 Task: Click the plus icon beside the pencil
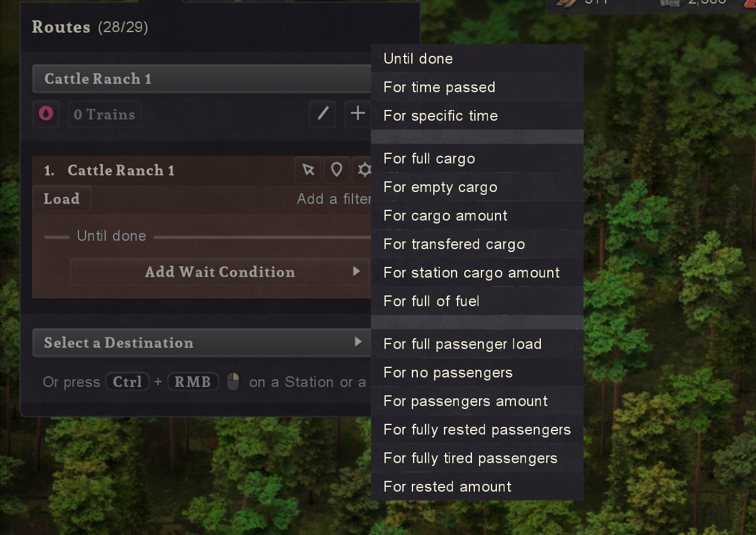coord(357,114)
